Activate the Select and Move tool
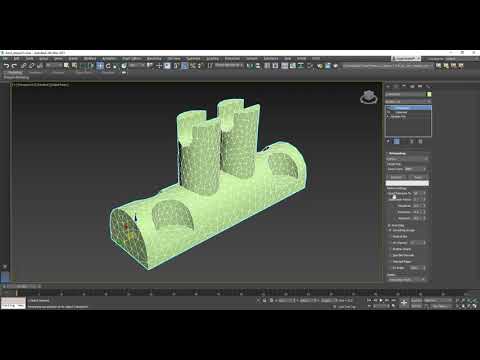The width and height of the screenshot is (480, 360). click(100, 66)
